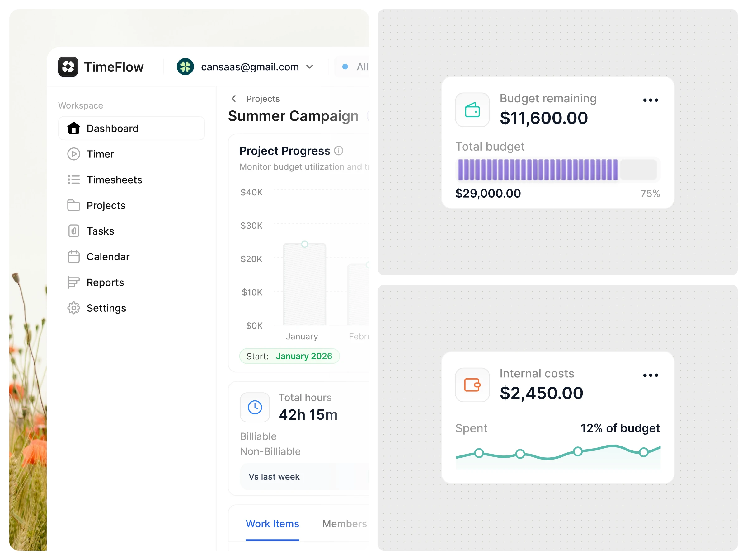
Task: Click the Calendar icon in sidebar
Action: click(x=74, y=257)
